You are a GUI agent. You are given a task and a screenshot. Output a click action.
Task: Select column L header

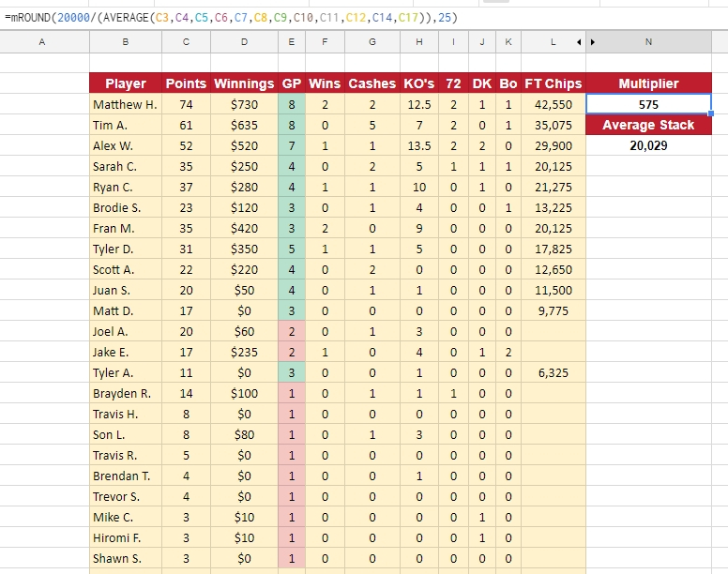pos(553,42)
